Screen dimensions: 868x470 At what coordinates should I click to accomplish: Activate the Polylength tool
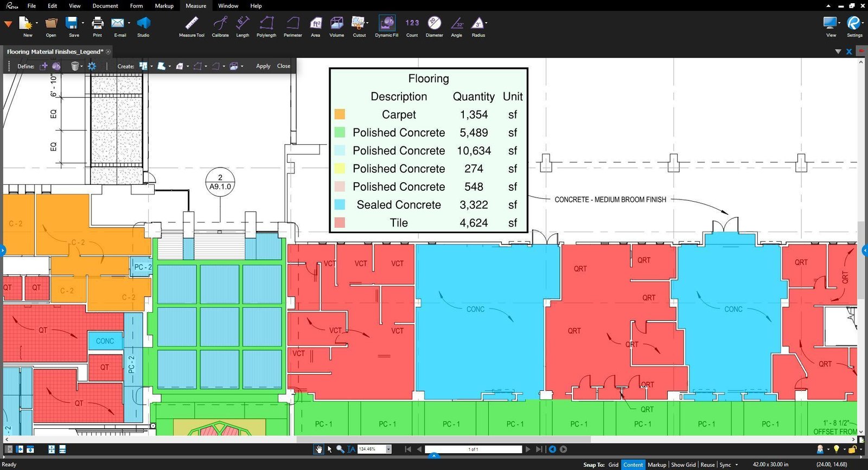point(266,25)
